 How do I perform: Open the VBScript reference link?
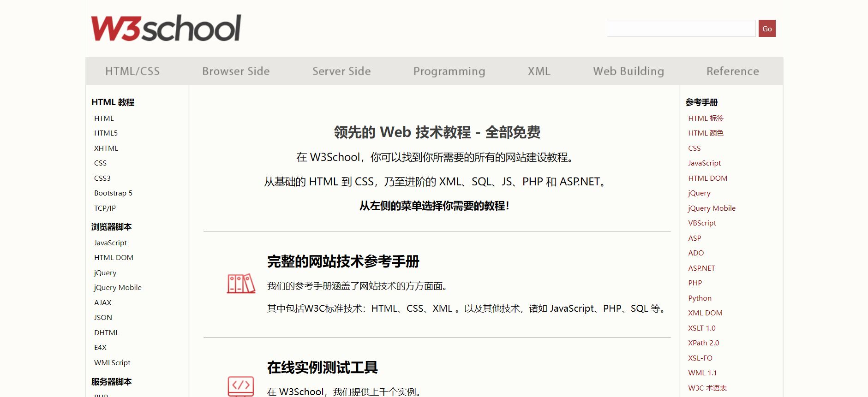(x=702, y=223)
